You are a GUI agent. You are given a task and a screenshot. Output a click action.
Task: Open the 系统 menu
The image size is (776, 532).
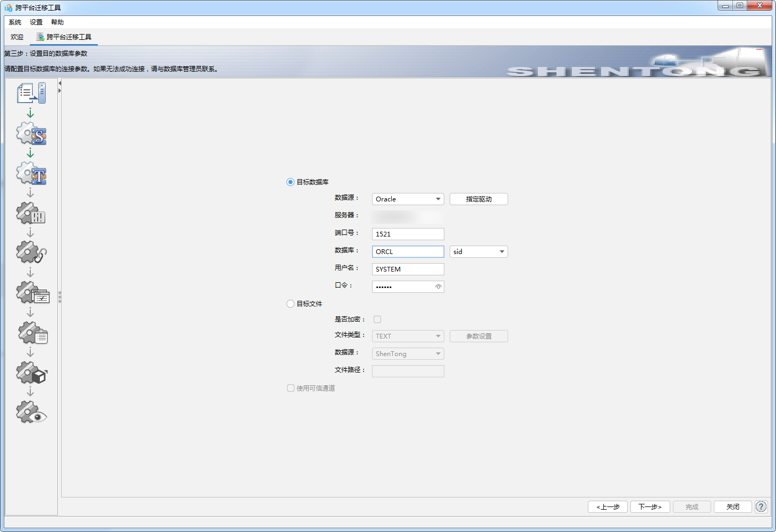[15, 22]
